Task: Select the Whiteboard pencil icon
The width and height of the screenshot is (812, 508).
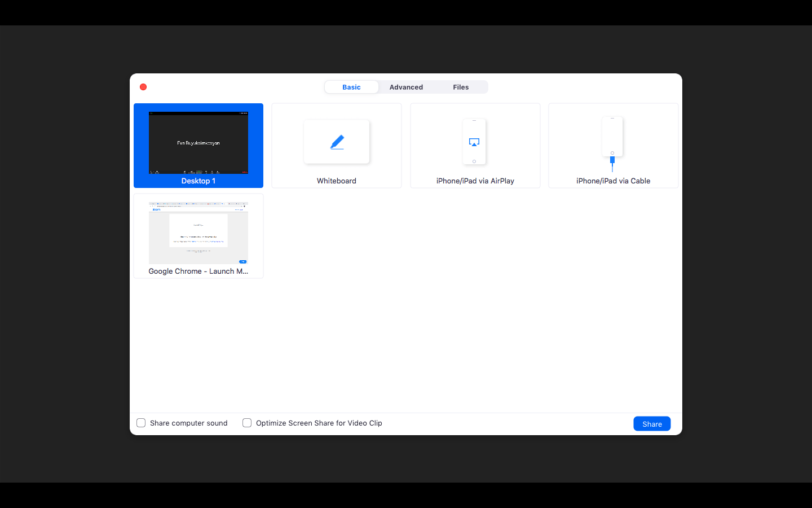Action: click(x=337, y=142)
